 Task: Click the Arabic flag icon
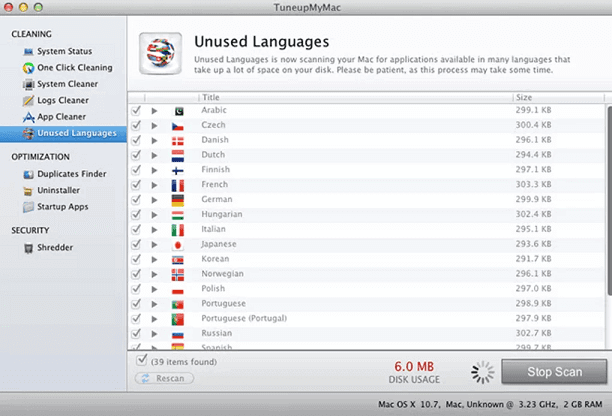178,112
